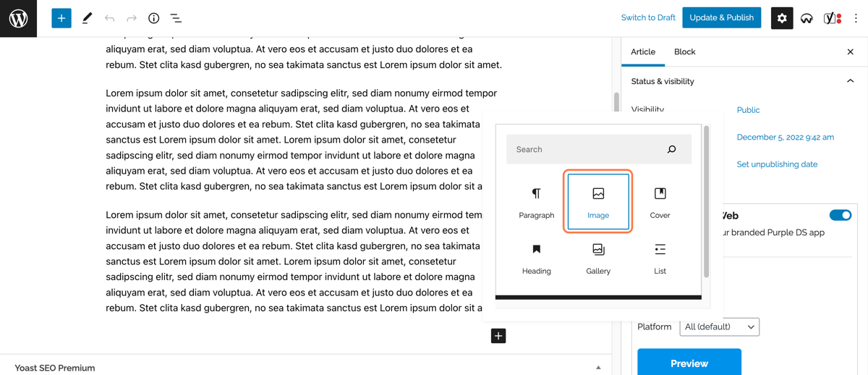This screenshot has width=868, height=375.
Task: Click the Public visibility link
Action: point(748,110)
